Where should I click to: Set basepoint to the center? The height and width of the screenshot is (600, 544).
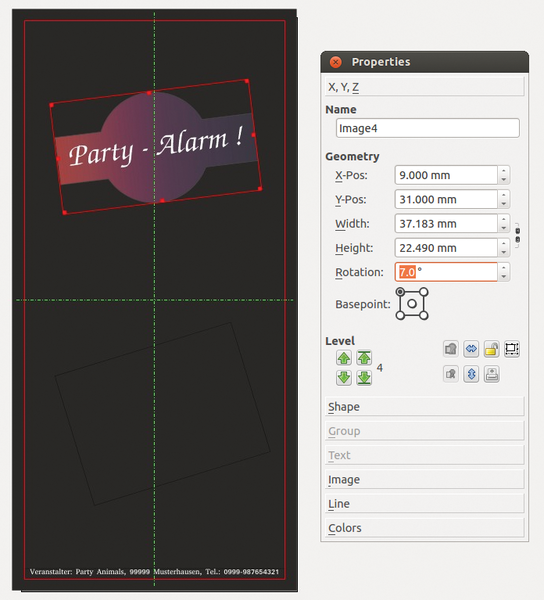coord(412,303)
